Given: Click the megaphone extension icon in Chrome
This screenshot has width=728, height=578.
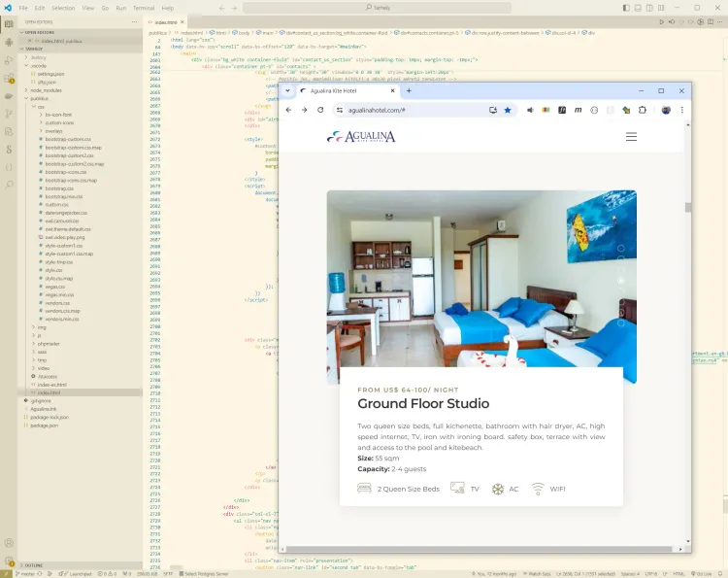Looking at the screenshot, I should [x=530, y=110].
